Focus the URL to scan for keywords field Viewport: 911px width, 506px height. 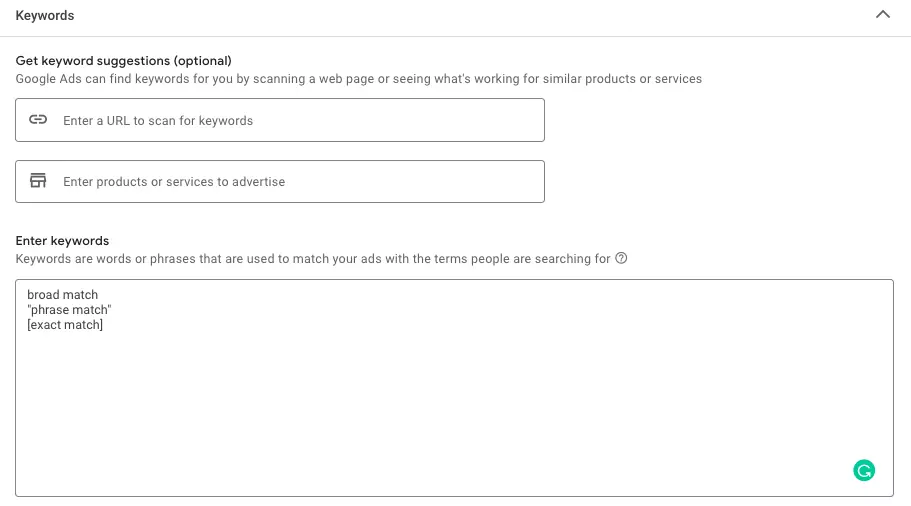click(279, 120)
